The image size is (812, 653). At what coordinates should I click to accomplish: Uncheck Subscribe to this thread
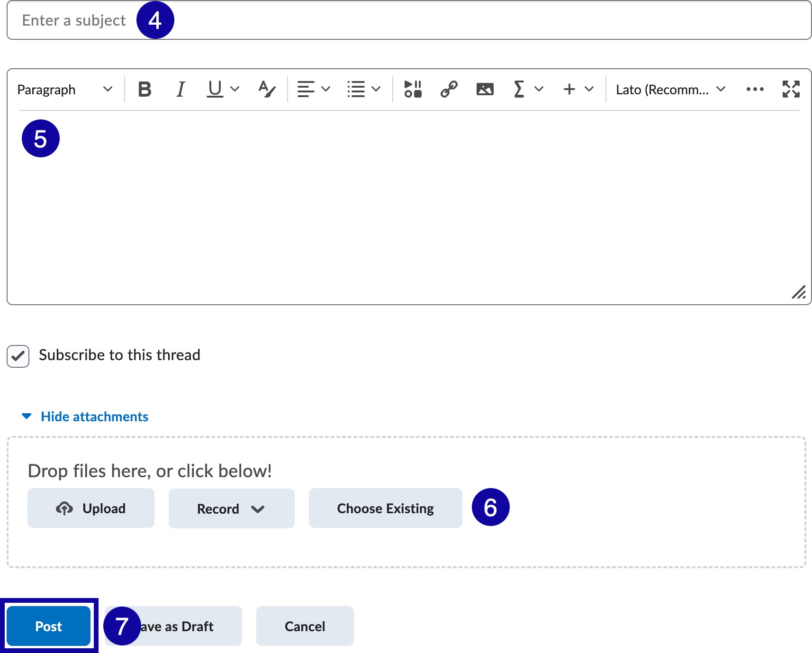(18, 356)
